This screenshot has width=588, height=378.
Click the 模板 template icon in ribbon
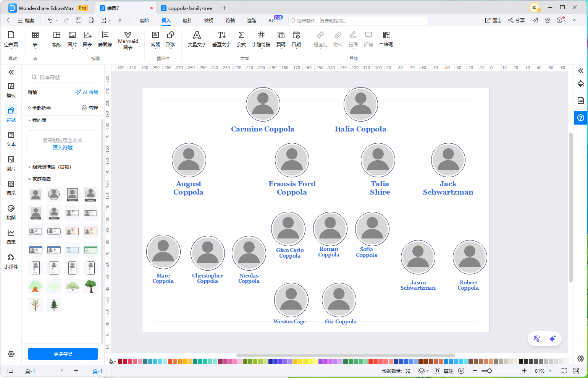(57, 39)
